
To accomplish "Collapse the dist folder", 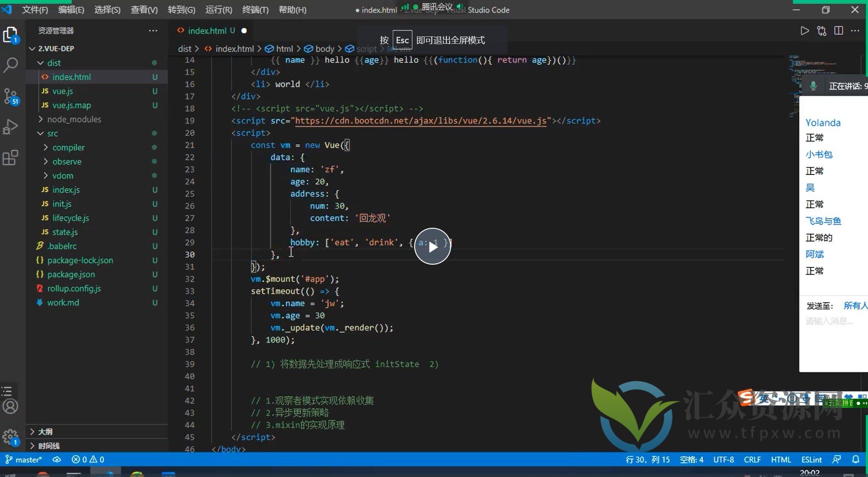I will (x=54, y=63).
